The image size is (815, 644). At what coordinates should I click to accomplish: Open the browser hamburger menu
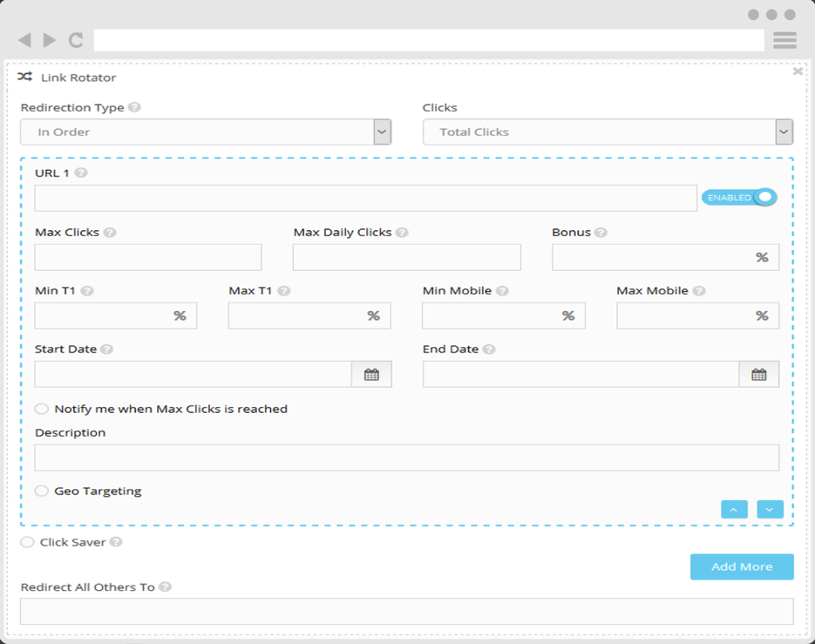pyautogui.click(x=784, y=39)
